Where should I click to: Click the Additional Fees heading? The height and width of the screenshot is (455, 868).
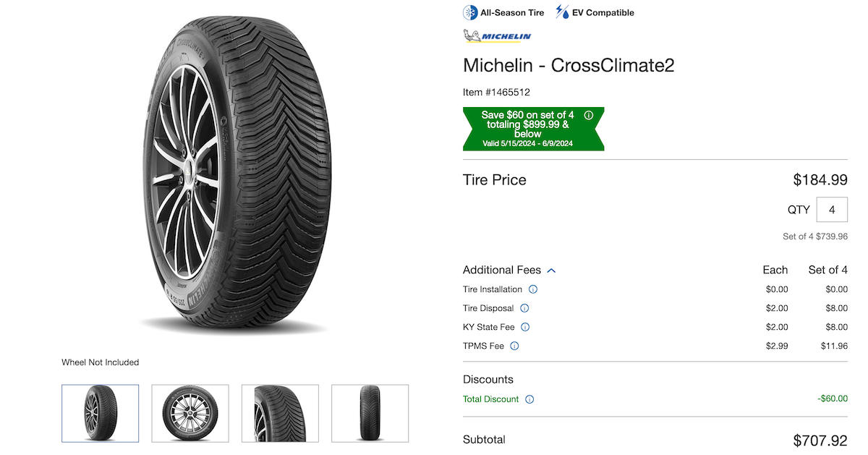[502, 270]
